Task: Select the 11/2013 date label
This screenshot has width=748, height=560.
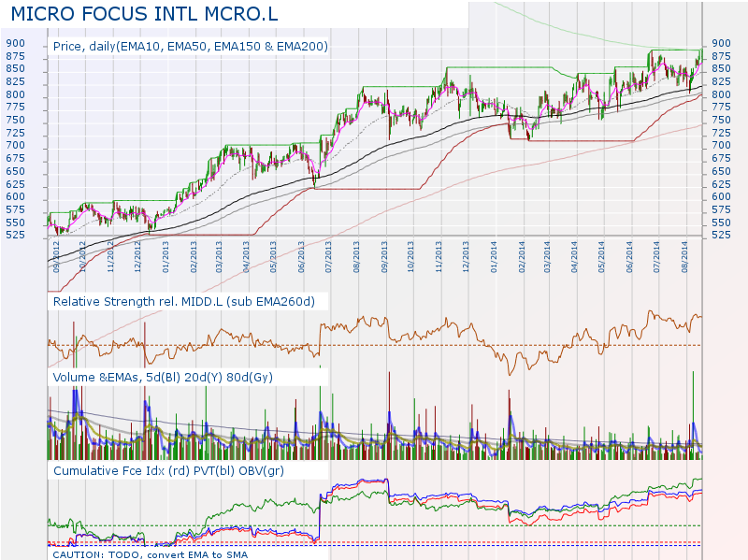Action: click(x=439, y=257)
